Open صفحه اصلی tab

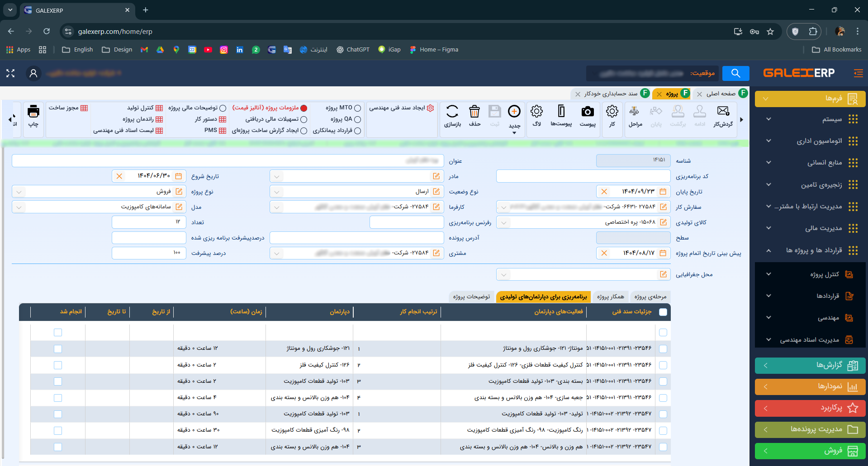[x=721, y=94]
